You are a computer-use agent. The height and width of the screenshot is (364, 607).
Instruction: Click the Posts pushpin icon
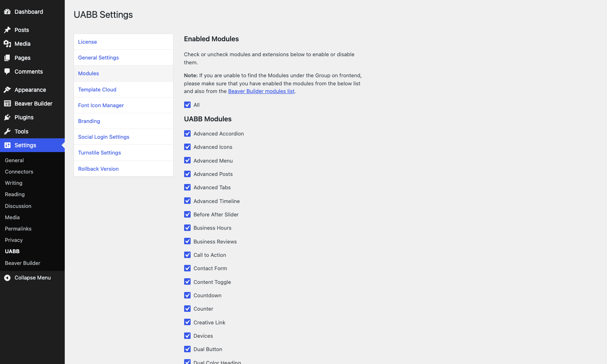click(x=7, y=30)
